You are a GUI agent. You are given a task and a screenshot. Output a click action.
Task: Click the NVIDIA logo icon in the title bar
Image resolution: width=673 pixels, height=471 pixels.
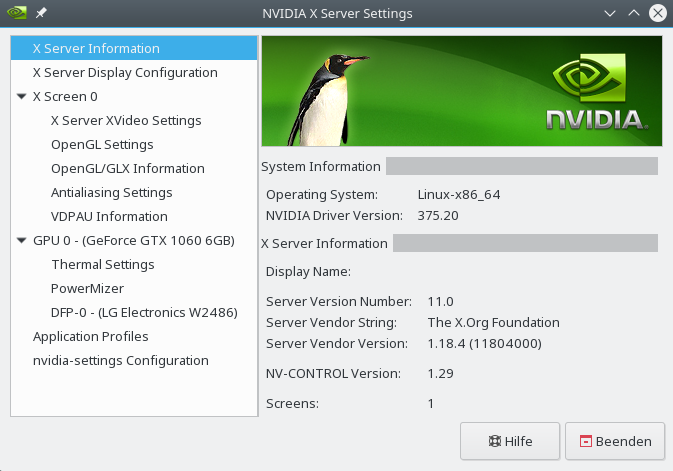pos(17,13)
